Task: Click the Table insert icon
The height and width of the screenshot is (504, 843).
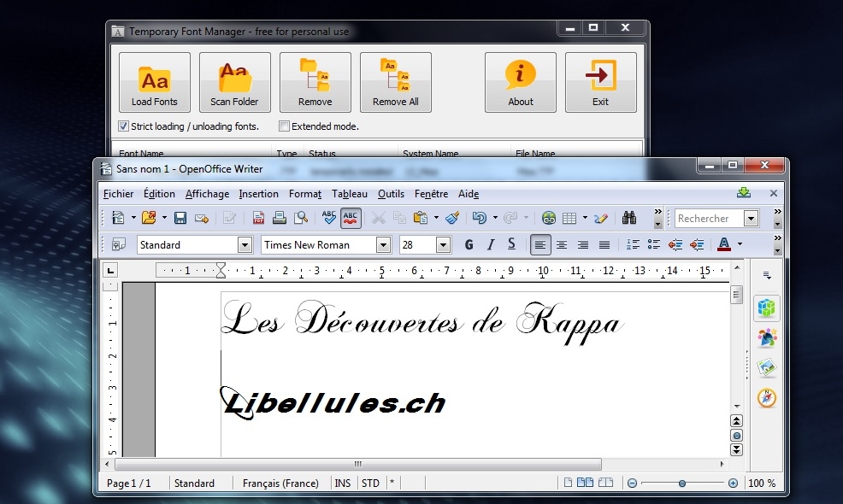Action: tap(569, 218)
